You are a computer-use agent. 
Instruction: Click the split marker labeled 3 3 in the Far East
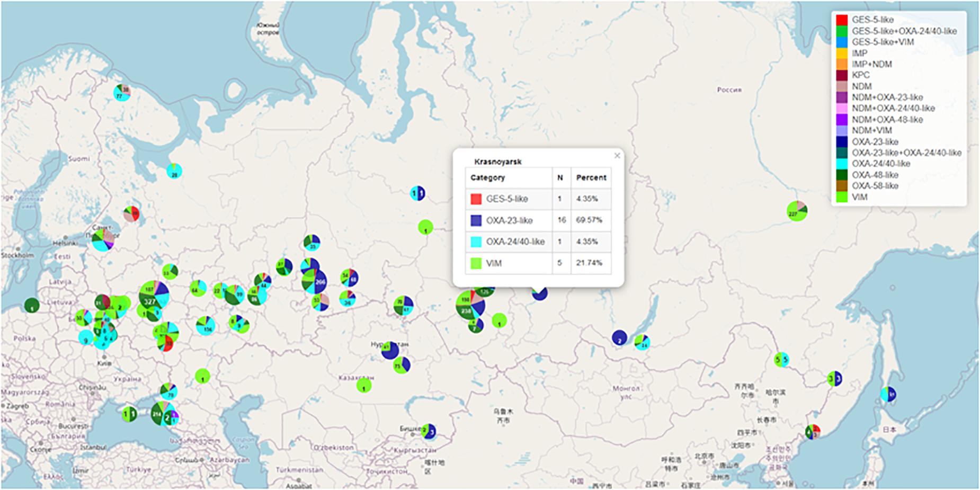(x=835, y=378)
